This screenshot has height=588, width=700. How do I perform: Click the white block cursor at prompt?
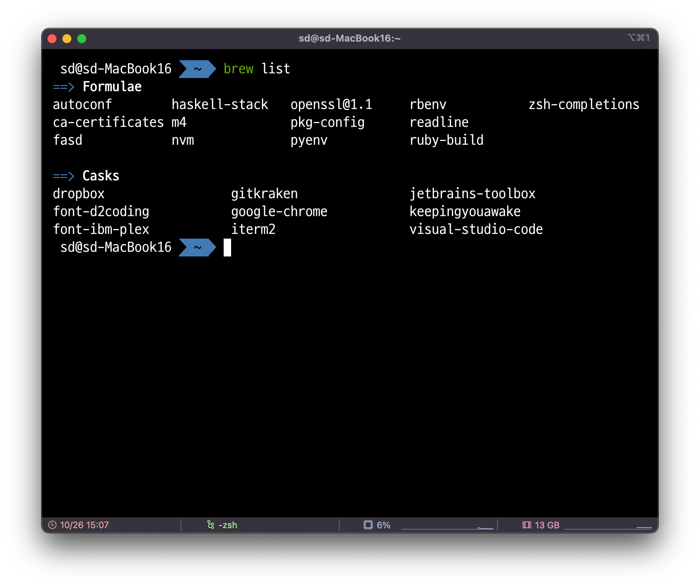point(227,248)
